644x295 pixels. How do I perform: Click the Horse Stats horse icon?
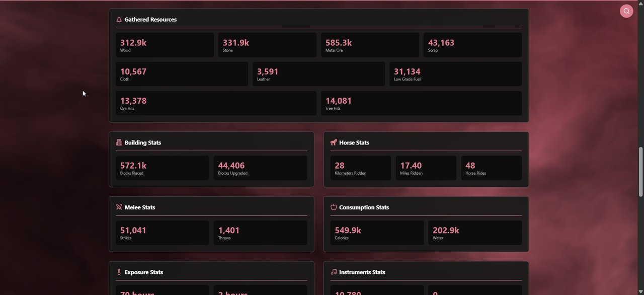(334, 142)
